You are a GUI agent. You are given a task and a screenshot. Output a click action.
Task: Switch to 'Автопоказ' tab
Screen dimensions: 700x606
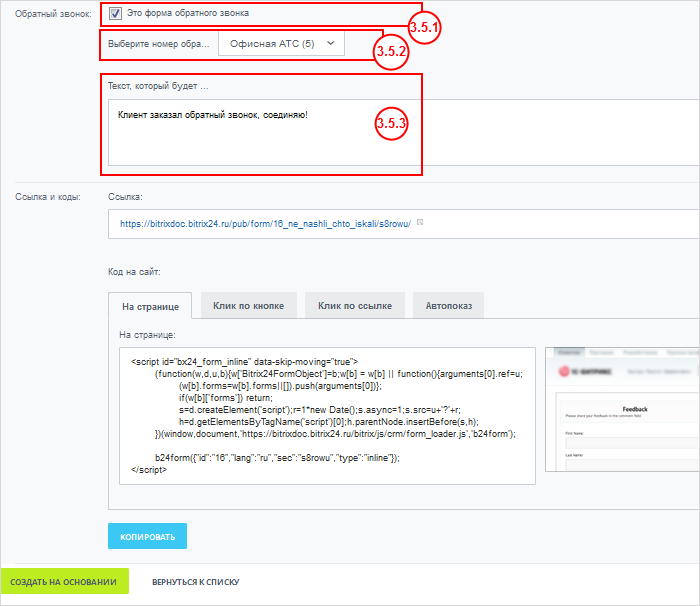(x=448, y=305)
